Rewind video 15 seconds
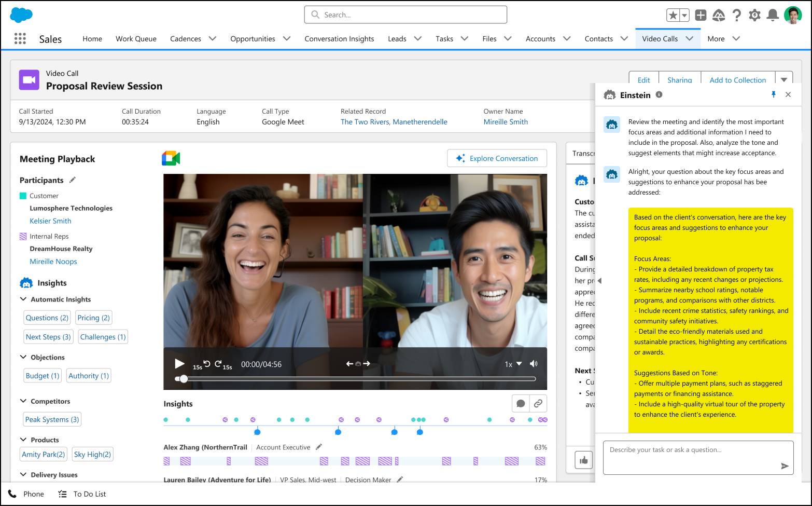 tap(202, 365)
